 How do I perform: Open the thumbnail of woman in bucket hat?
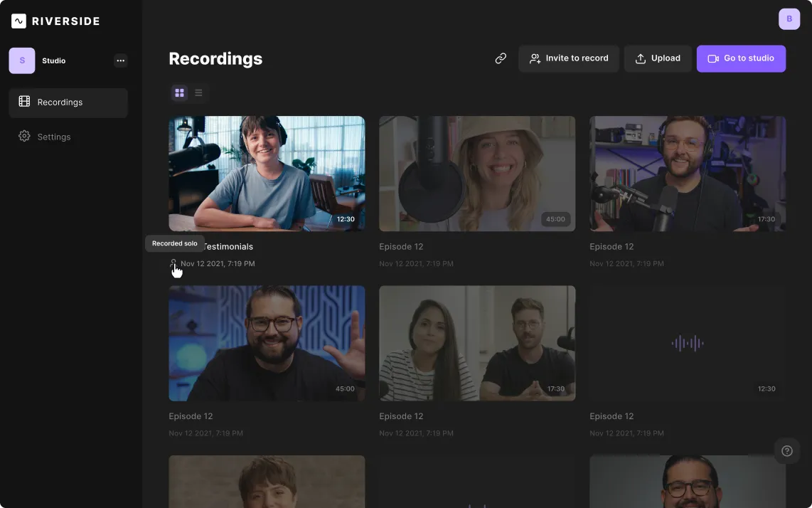(x=477, y=174)
